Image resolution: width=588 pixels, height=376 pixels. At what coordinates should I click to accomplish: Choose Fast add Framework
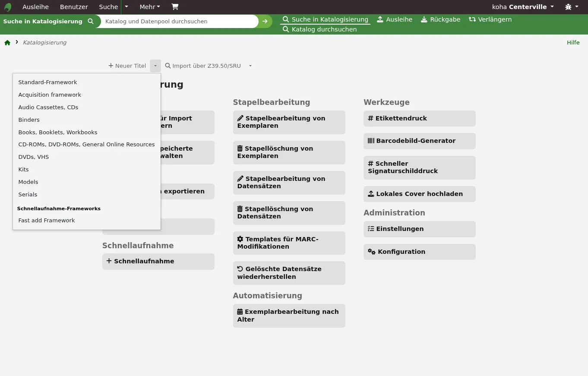(x=87, y=220)
